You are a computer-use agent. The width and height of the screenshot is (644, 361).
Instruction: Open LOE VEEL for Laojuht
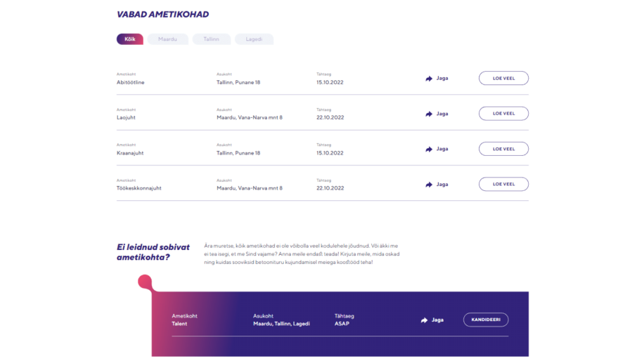503,114
